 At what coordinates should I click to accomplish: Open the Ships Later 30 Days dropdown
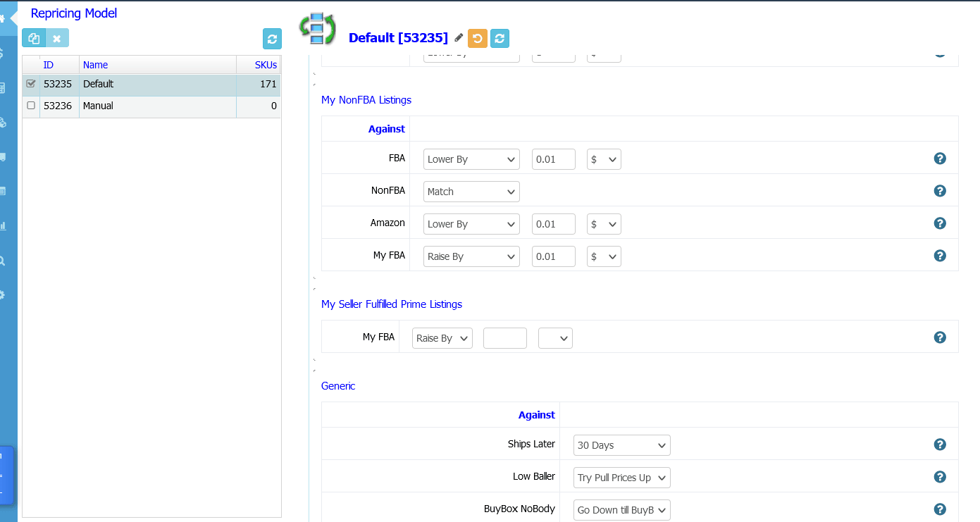coord(621,445)
